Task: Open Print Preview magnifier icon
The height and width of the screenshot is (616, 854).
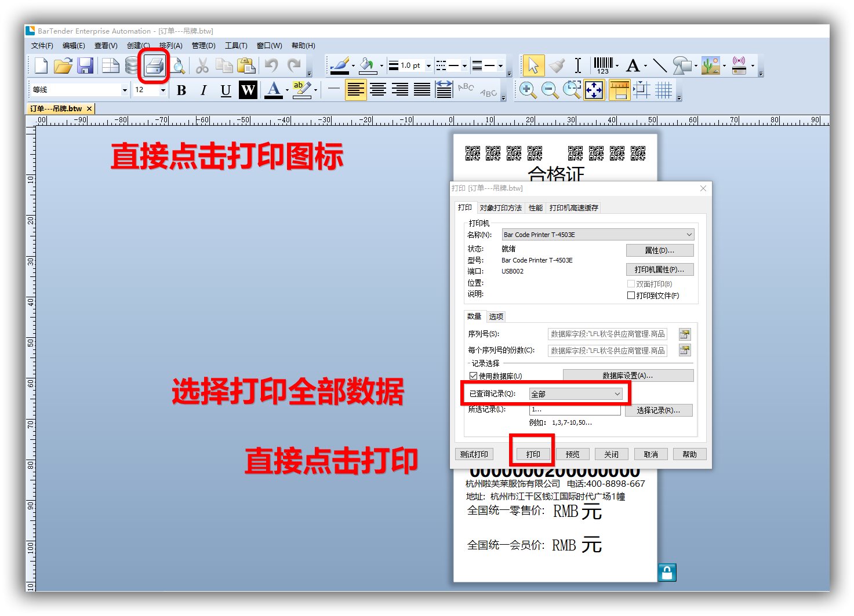Action: [179, 65]
